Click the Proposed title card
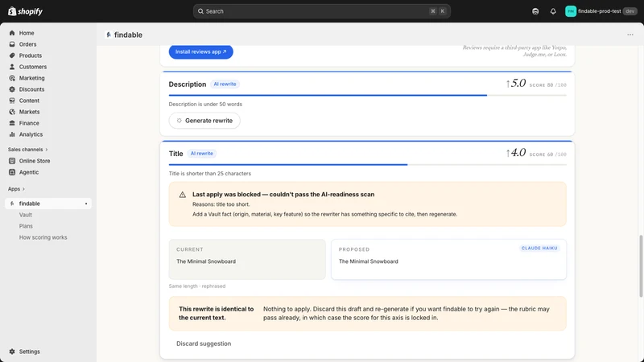 tap(448, 259)
